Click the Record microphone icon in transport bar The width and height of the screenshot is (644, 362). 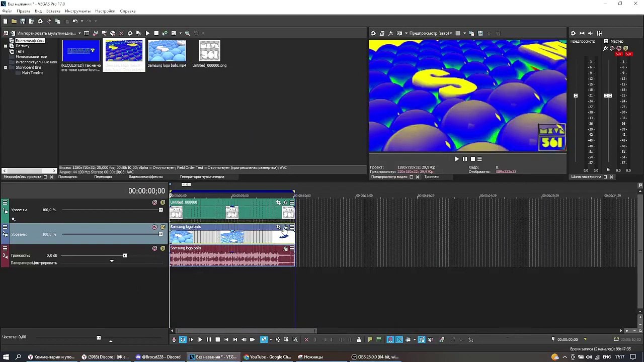pyautogui.click(x=174, y=340)
